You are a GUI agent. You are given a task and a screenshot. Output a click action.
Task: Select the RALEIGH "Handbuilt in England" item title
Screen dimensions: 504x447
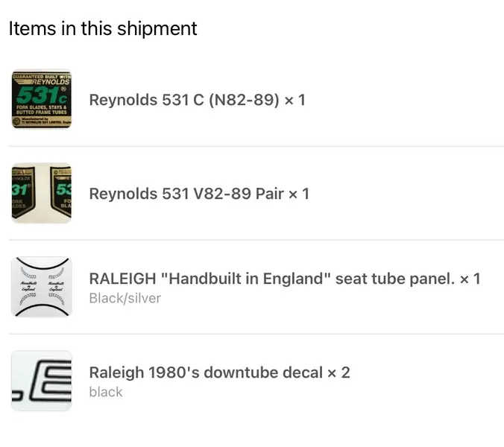click(x=272, y=279)
